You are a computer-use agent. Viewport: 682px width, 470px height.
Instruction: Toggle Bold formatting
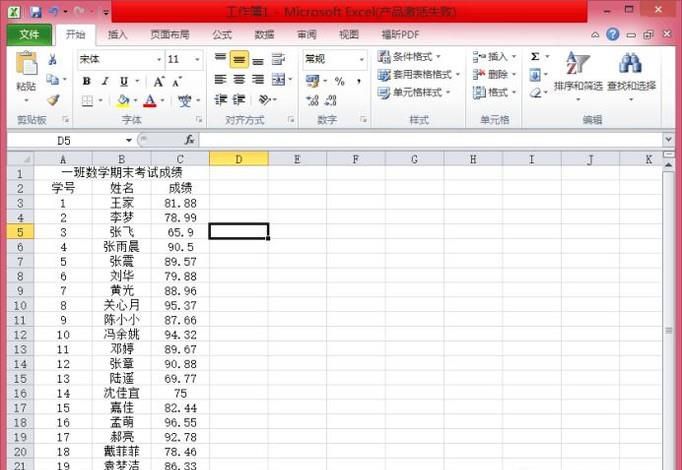click(x=87, y=81)
